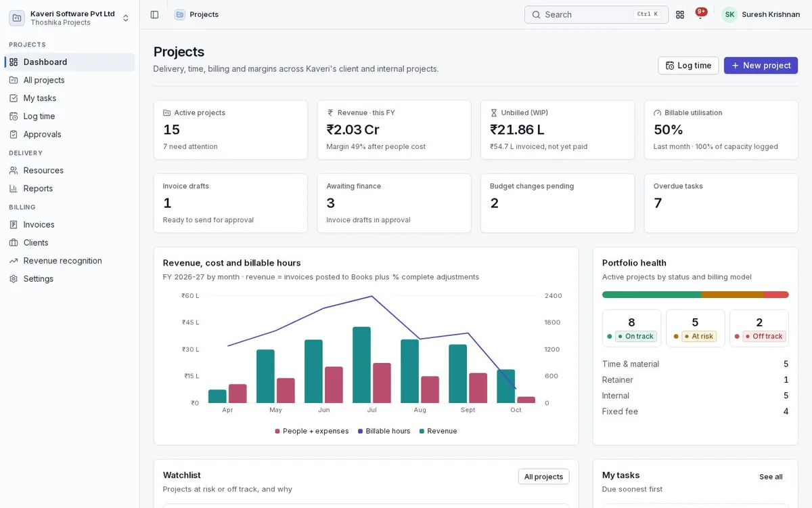Image resolution: width=812 pixels, height=508 pixels.
Task: Click the red Off track bar segment
Action: (x=776, y=295)
